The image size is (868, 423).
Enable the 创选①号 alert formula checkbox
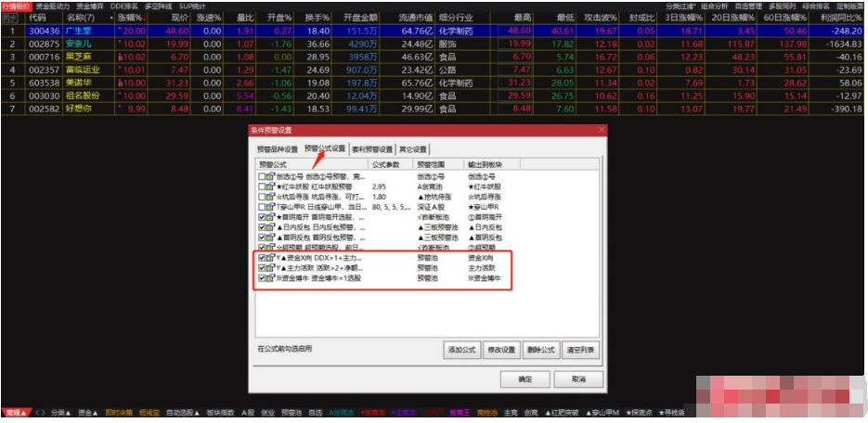tap(263, 175)
